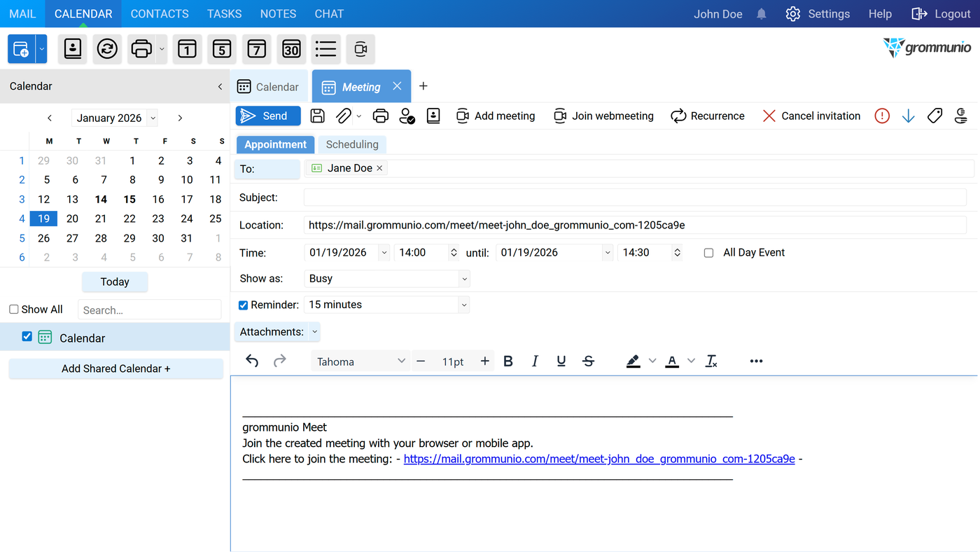Image resolution: width=980 pixels, height=552 pixels.
Task: Click the calendar Search field
Action: [x=149, y=310]
